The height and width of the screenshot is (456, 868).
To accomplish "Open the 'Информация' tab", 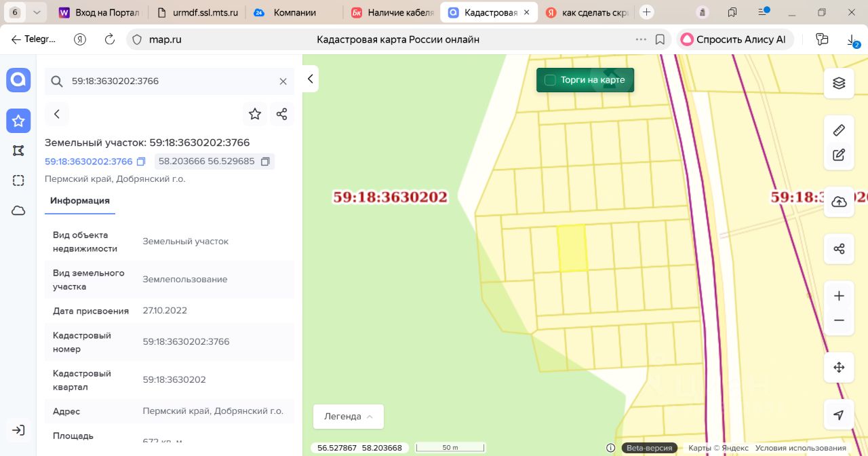I will (80, 201).
